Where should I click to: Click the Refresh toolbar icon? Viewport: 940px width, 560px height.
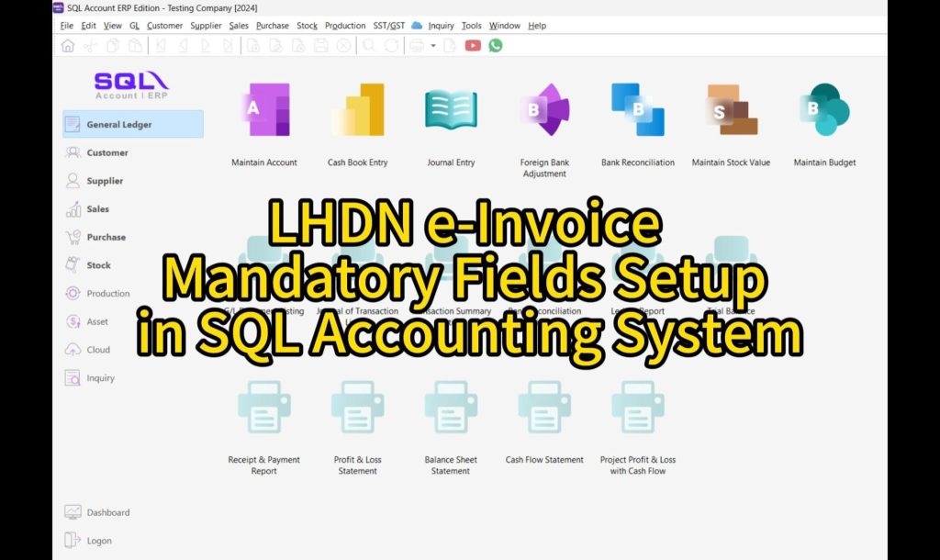pos(391,46)
